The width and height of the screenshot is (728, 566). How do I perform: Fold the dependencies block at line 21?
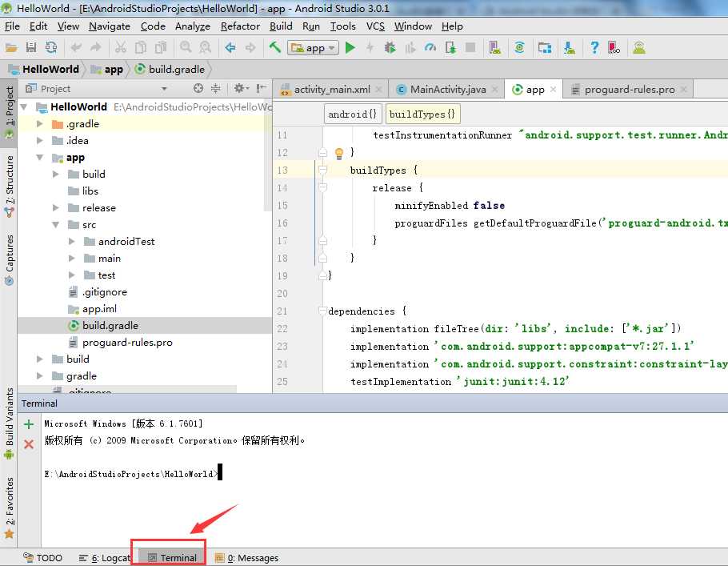pos(322,311)
